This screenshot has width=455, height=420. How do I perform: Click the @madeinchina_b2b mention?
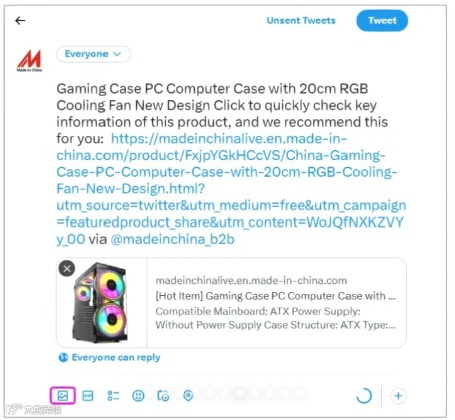coord(172,239)
